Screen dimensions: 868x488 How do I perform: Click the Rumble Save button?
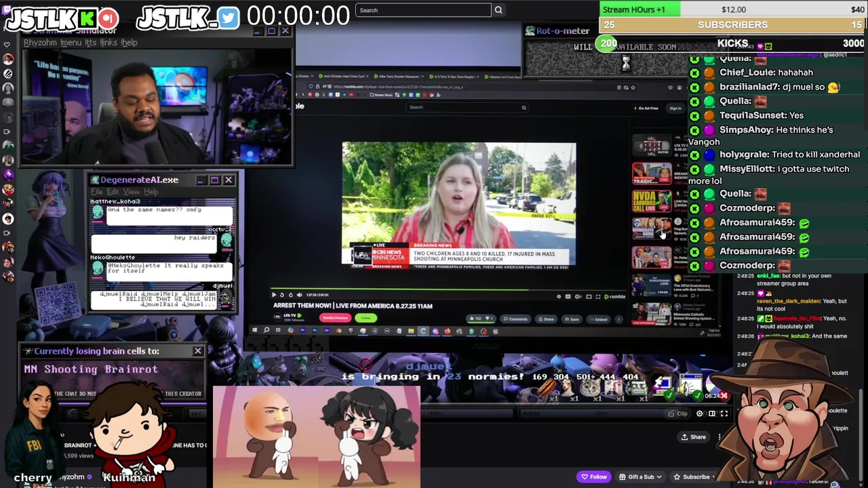[x=572, y=319]
